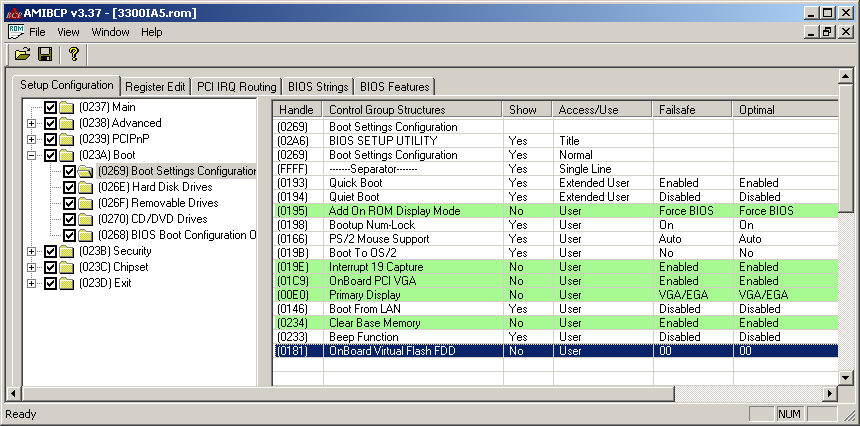This screenshot has width=860, height=426.
Task: Click the Optimal column header
Action: [756, 109]
